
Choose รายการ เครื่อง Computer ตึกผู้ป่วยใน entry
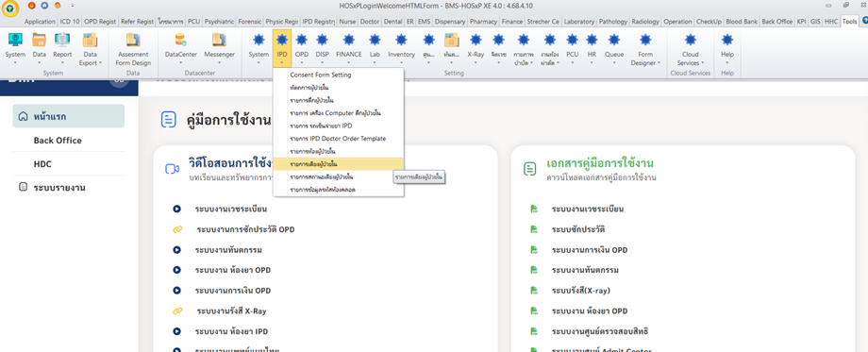point(339,113)
